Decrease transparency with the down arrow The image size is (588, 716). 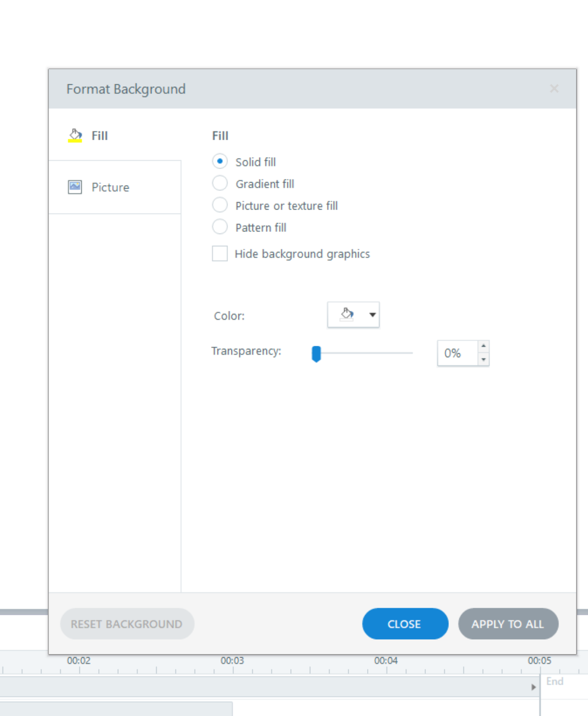point(483,360)
